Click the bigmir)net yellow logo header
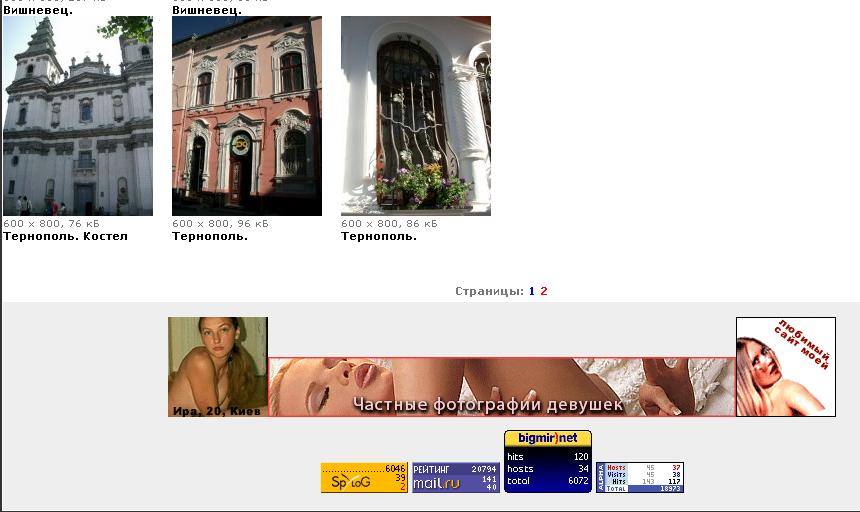This screenshot has height=512, width=860. tap(547, 438)
